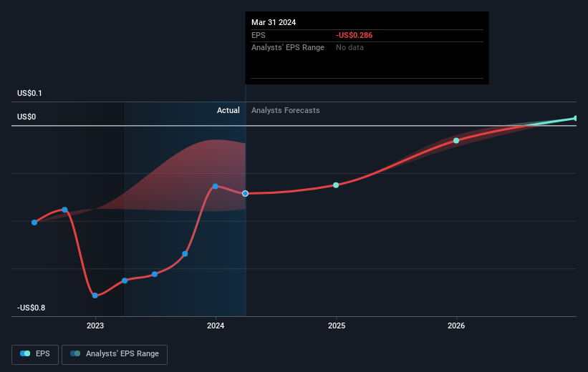Click the late-2023 EPS point before the rise
The width and height of the screenshot is (588, 372).
pyautogui.click(x=185, y=254)
